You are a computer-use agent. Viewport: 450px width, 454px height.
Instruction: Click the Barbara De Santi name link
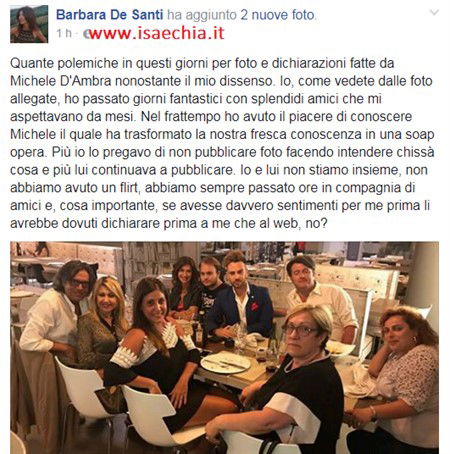pyautogui.click(x=110, y=15)
